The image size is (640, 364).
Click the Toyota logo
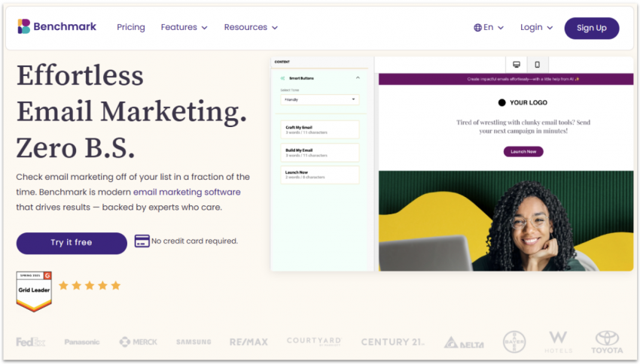click(607, 342)
